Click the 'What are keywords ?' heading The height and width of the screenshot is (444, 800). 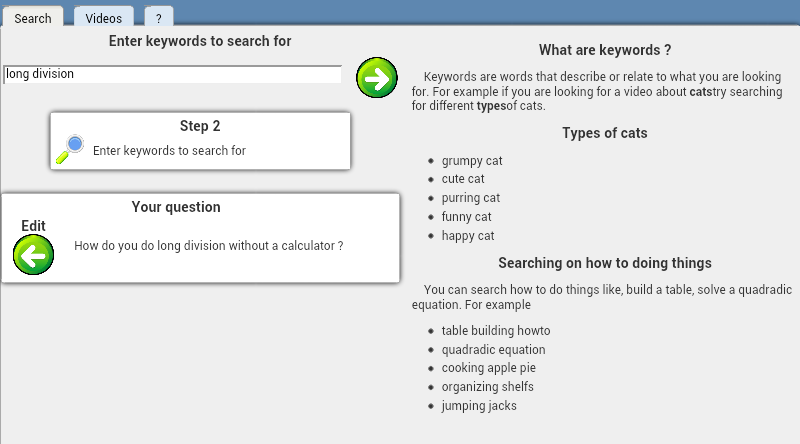(605, 50)
